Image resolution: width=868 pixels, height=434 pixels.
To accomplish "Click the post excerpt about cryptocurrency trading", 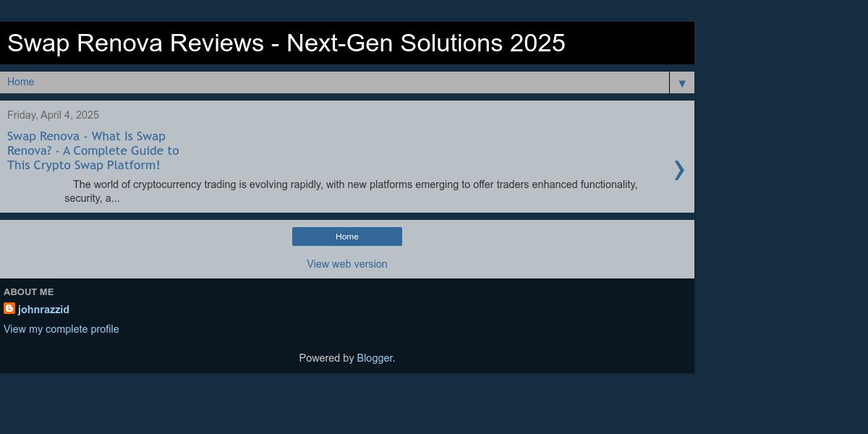I will [351, 191].
